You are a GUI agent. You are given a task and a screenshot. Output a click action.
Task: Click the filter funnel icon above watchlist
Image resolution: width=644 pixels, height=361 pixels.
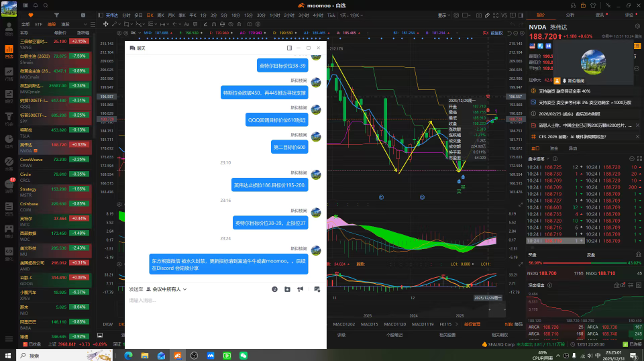(x=56, y=15)
